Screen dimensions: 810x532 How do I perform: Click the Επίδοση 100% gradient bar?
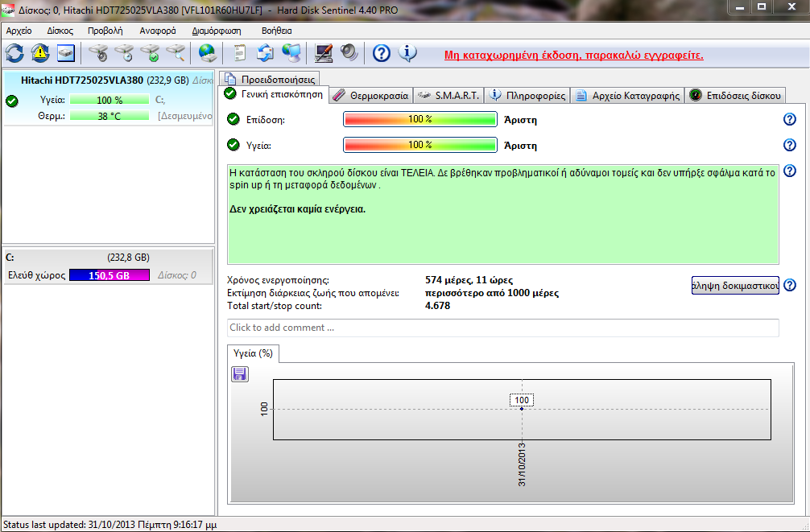click(420, 119)
